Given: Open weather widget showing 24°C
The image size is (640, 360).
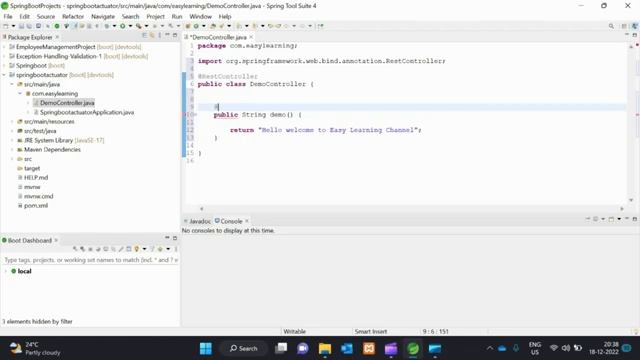Looking at the screenshot, I should click(x=34, y=349).
